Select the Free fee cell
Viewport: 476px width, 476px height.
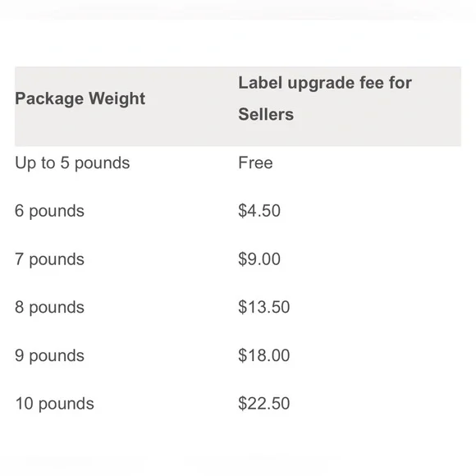point(255,162)
